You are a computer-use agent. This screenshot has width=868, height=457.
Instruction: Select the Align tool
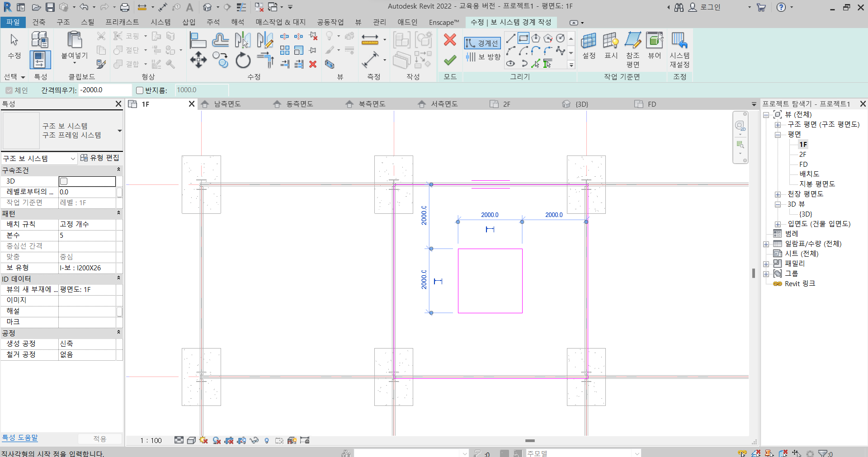[198, 40]
